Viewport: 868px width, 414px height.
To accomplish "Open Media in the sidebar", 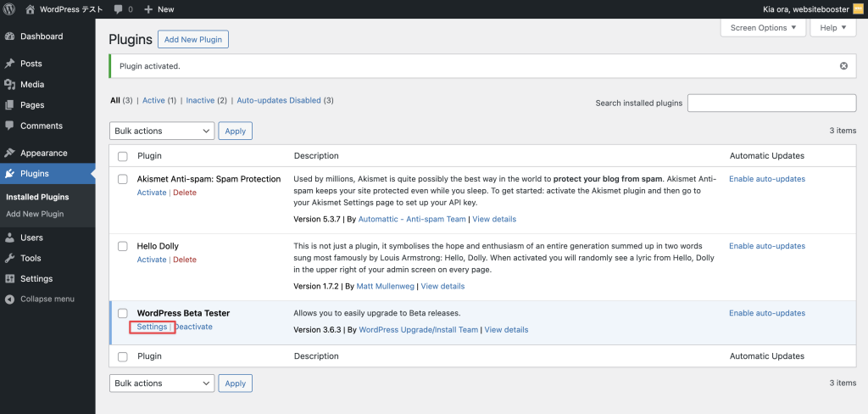I will click(x=32, y=84).
